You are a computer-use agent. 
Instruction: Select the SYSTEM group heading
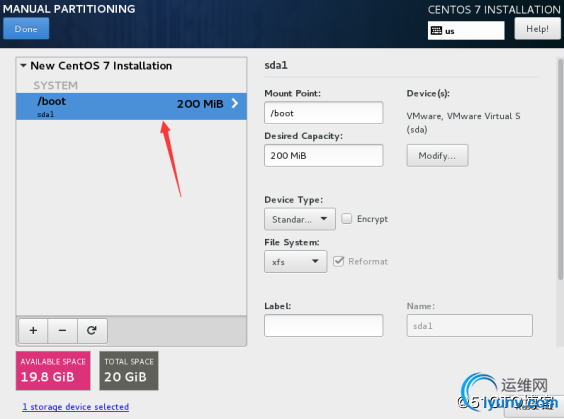pos(55,85)
